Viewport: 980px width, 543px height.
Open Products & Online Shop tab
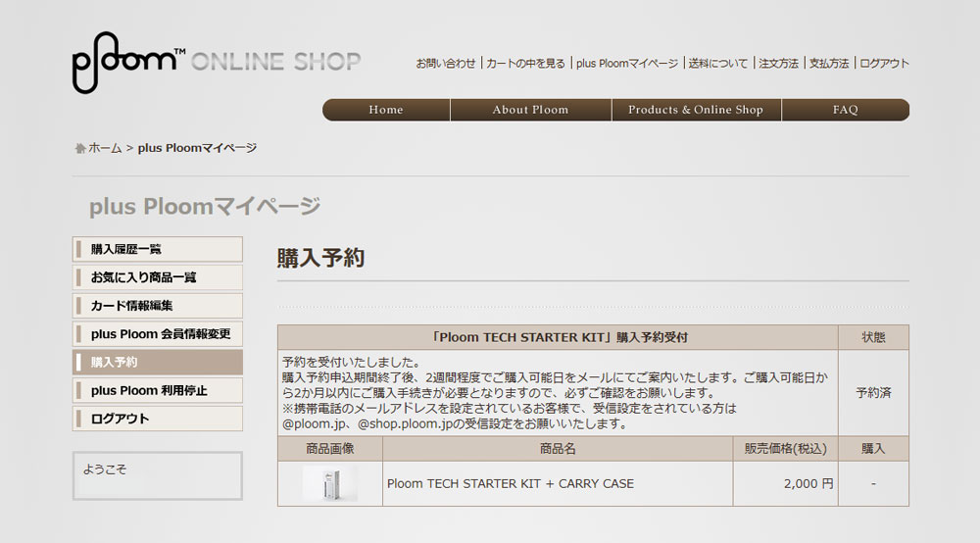click(696, 110)
